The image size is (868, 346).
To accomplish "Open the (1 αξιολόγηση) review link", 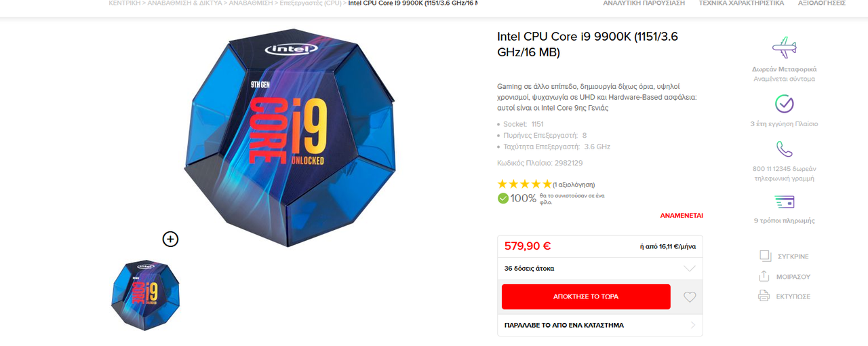I will tap(574, 185).
